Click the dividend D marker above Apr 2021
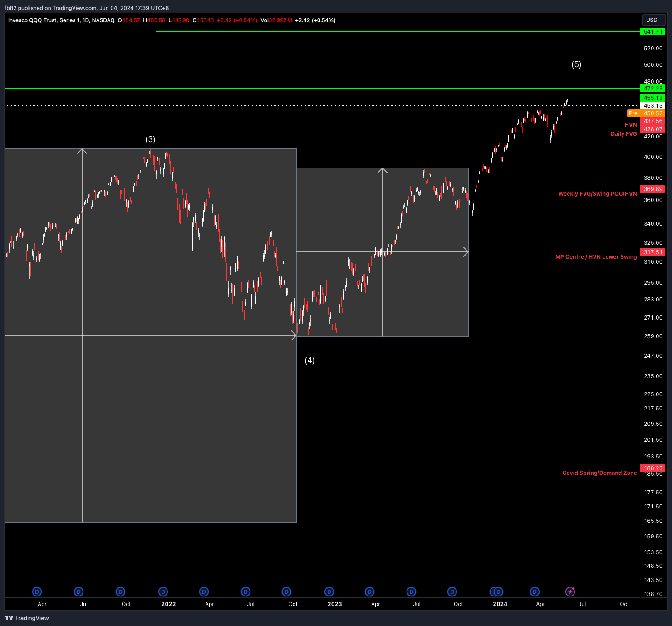 (x=37, y=591)
